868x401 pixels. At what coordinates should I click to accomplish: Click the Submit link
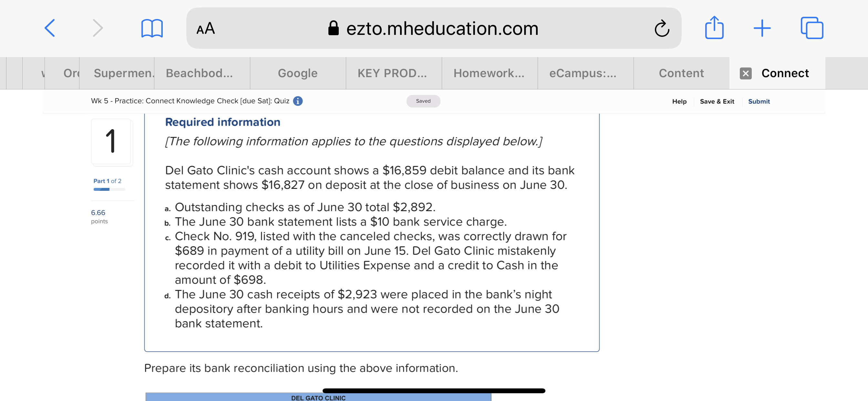coord(759,101)
